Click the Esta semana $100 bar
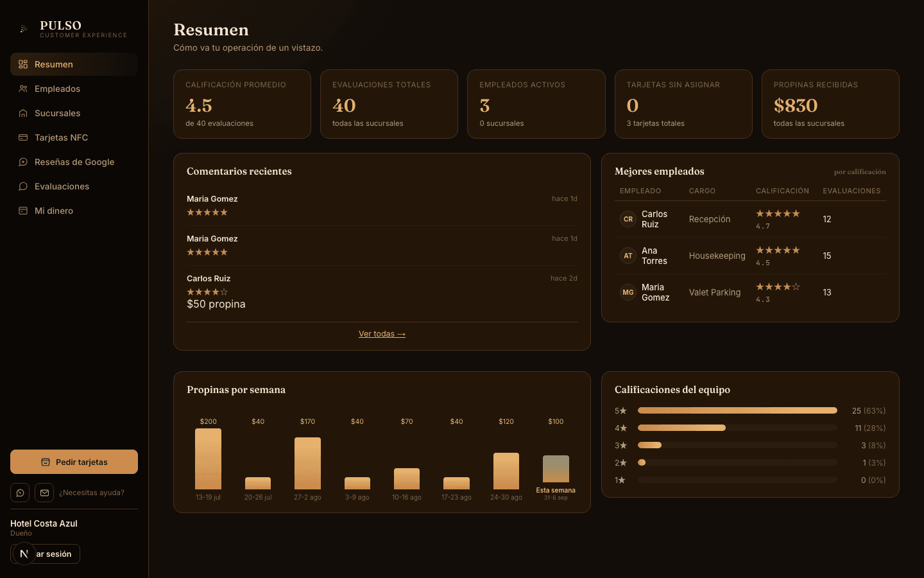 click(x=556, y=469)
